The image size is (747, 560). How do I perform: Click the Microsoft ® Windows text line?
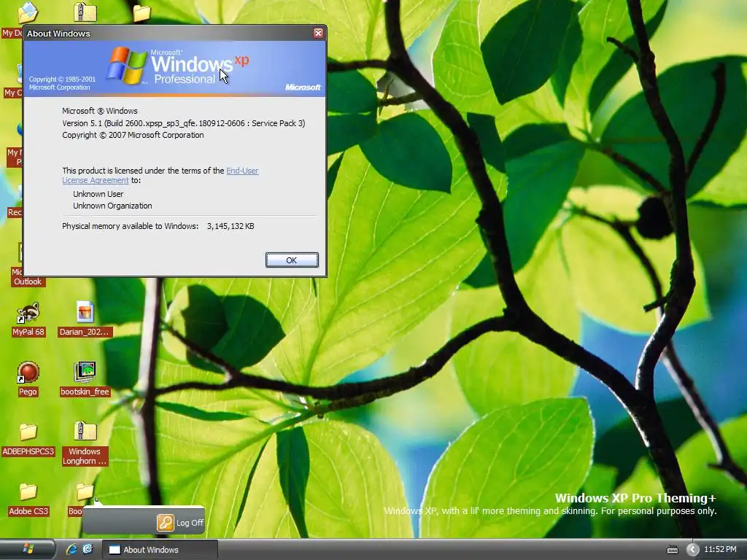point(99,111)
